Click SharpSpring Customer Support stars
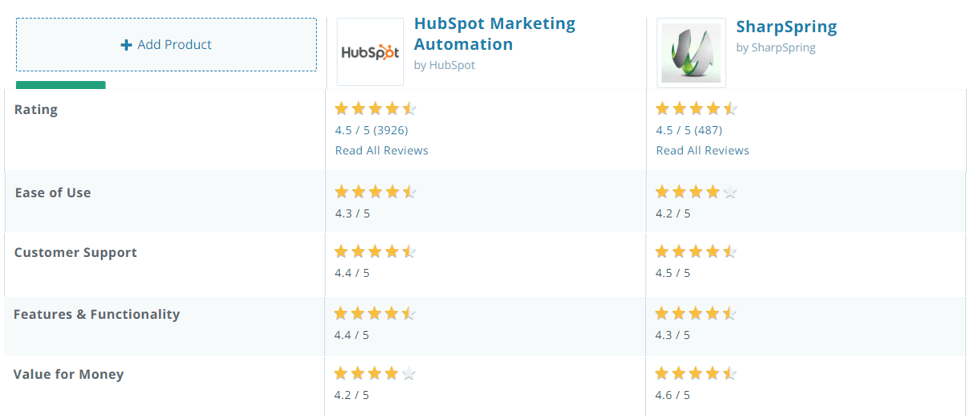This screenshot has width=971, height=420. click(696, 252)
